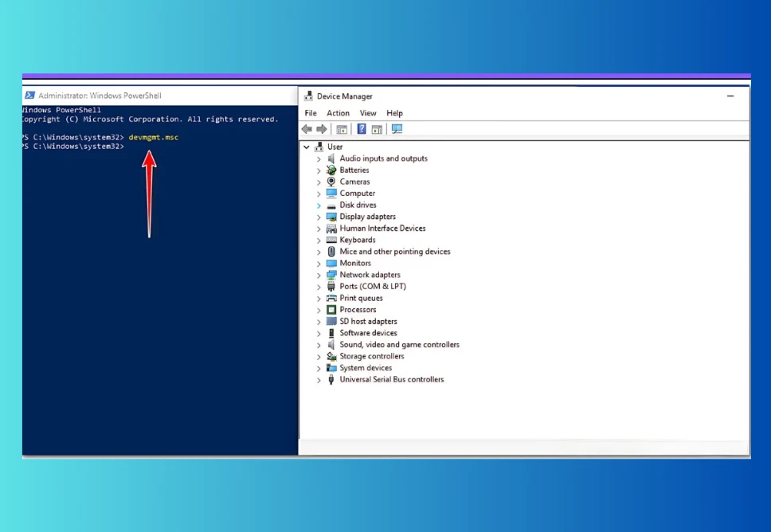Image resolution: width=771 pixels, height=532 pixels.
Task: Click the Device Manager title bar icon
Action: point(308,96)
